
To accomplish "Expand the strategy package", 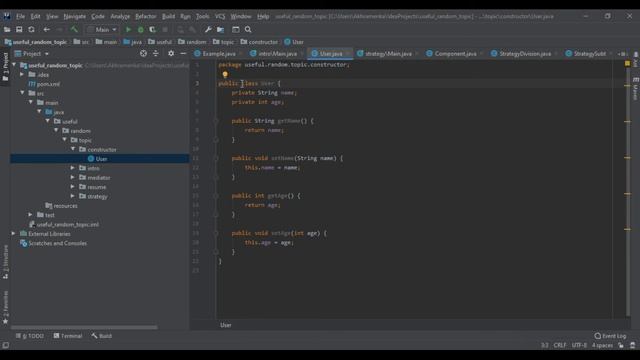I will pyautogui.click(x=73, y=196).
